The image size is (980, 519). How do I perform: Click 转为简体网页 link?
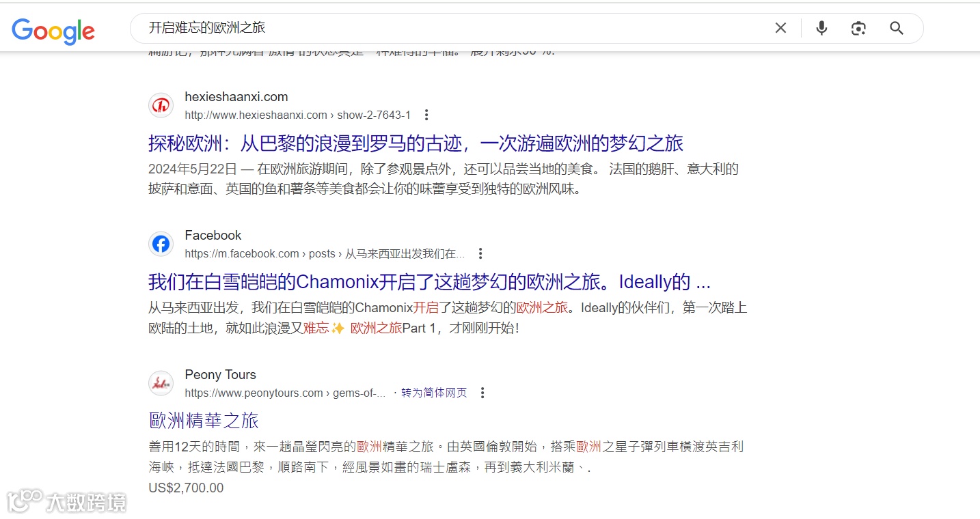[x=434, y=393]
